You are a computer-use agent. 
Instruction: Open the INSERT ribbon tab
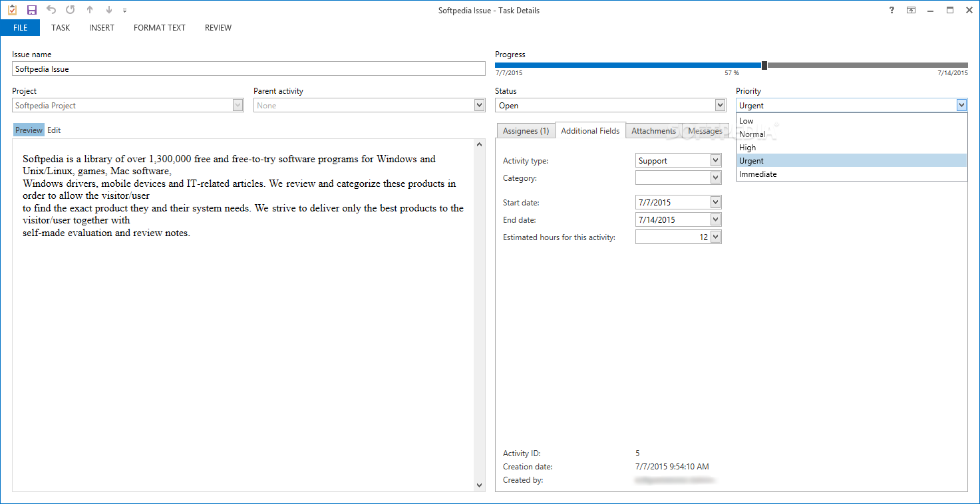102,28
